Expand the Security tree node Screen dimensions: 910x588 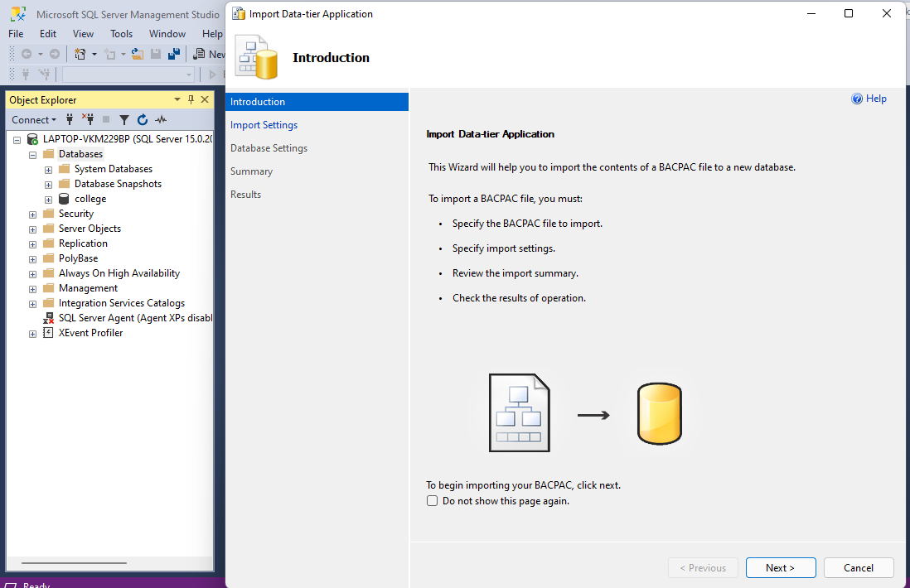pos(32,213)
